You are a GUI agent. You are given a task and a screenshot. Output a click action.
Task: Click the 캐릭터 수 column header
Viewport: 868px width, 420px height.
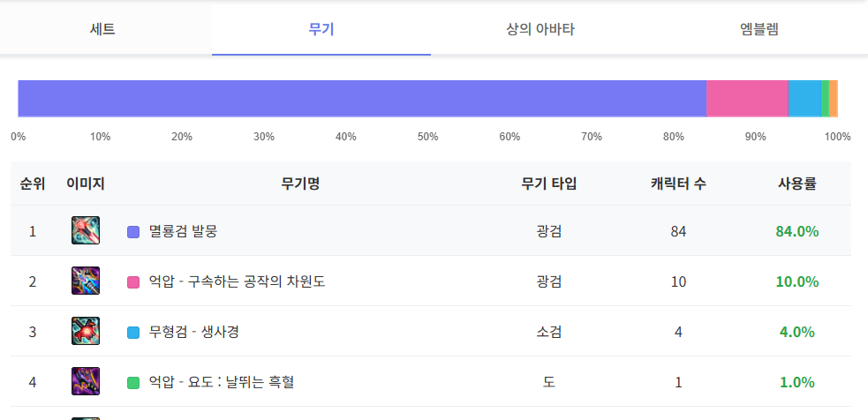click(x=678, y=184)
